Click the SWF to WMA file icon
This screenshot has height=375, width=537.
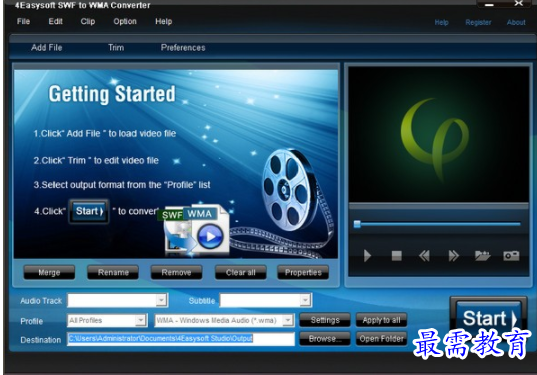pyautogui.click(x=193, y=230)
